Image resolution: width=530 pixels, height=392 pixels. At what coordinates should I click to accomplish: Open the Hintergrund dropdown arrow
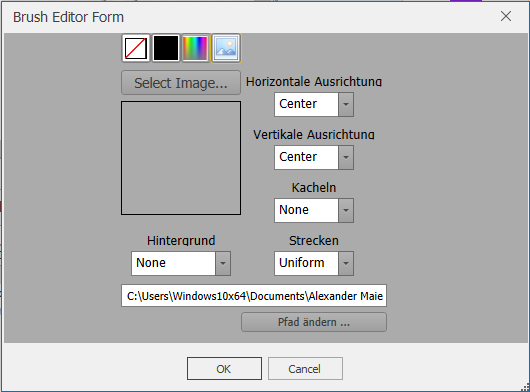click(x=223, y=263)
